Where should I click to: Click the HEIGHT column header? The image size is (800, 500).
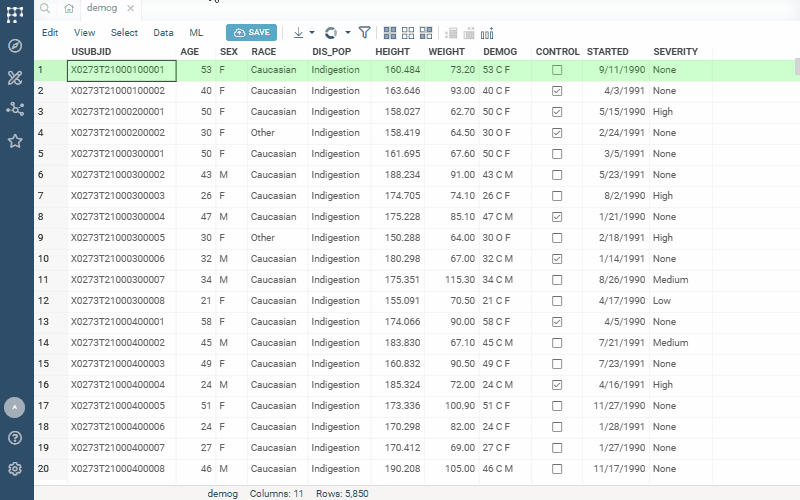pos(392,52)
